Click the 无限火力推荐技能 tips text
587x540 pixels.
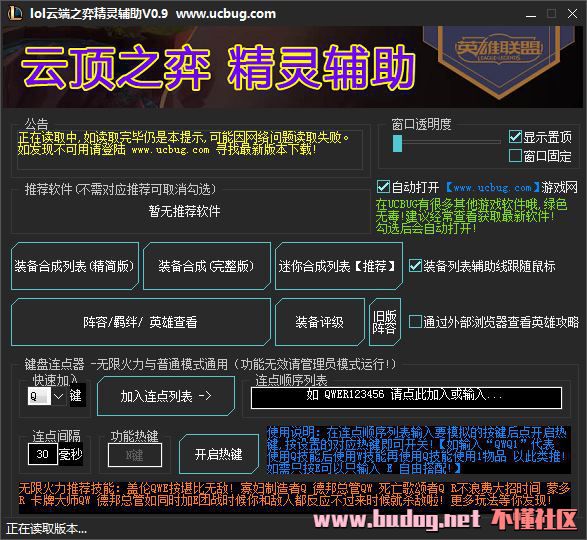(x=295, y=494)
